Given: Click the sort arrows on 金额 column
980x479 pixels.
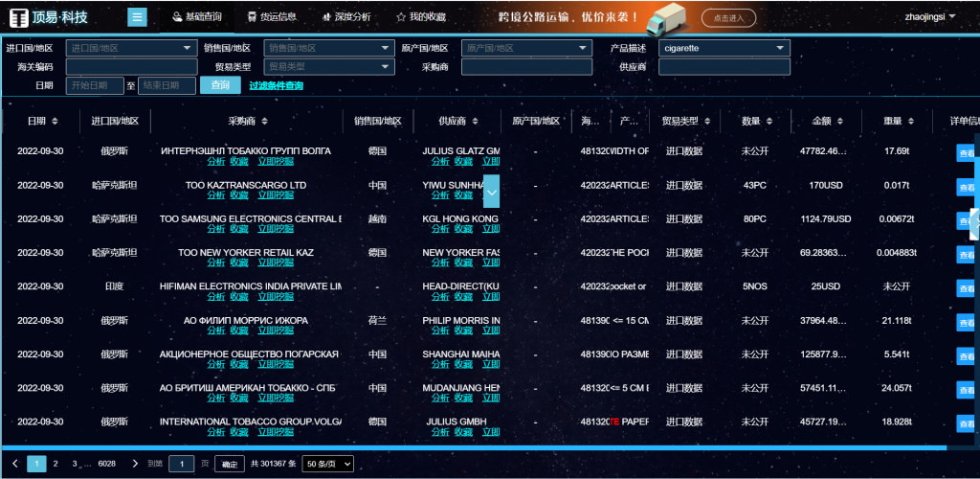Looking at the screenshot, I should [839, 122].
